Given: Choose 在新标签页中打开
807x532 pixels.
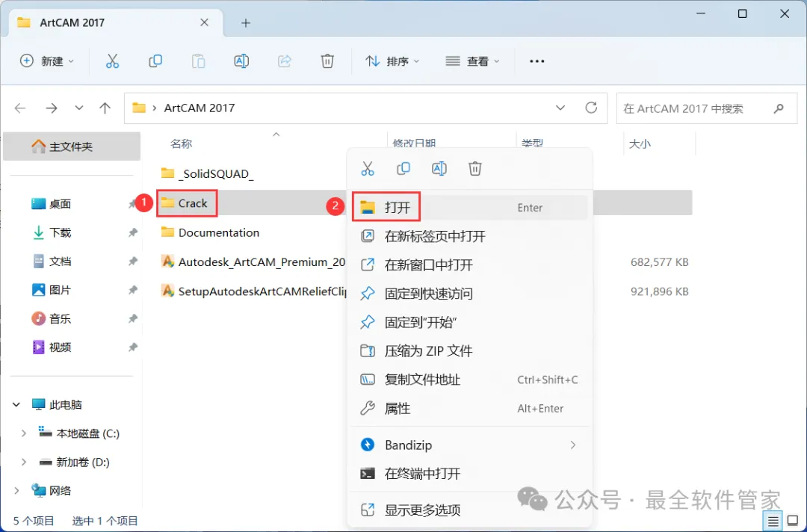Looking at the screenshot, I should tap(470, 236).
